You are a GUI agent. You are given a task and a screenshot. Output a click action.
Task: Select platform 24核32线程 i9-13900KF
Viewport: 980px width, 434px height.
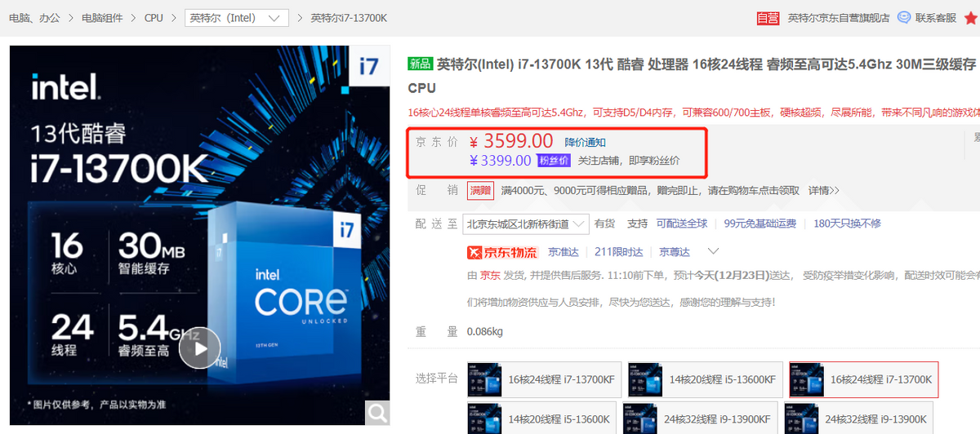pyautogui.click(x=700, y=418)
